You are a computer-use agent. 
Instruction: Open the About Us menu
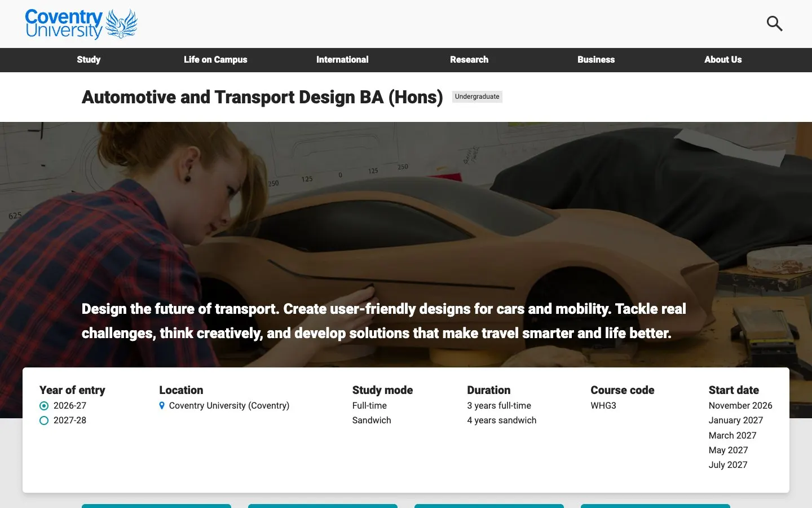coord(723,60)
